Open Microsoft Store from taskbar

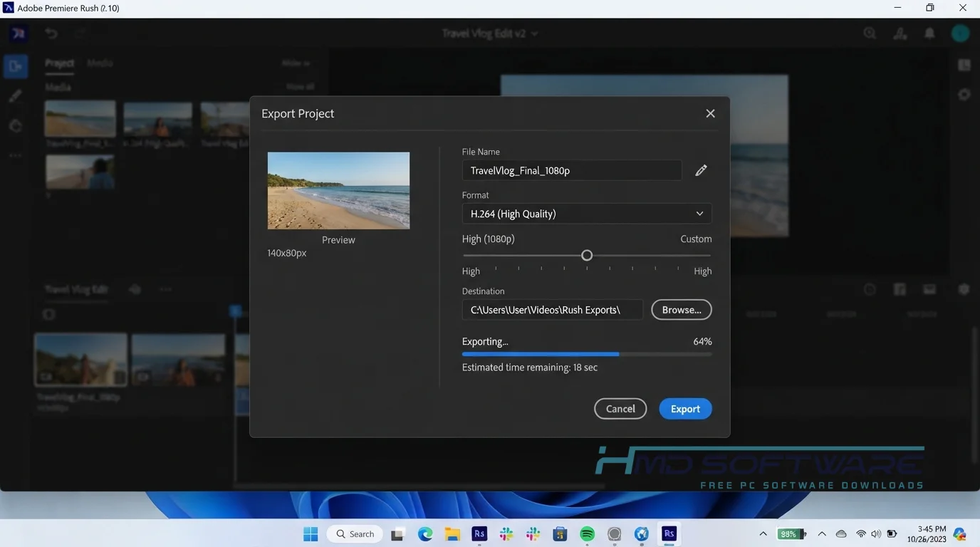[560, 534]
